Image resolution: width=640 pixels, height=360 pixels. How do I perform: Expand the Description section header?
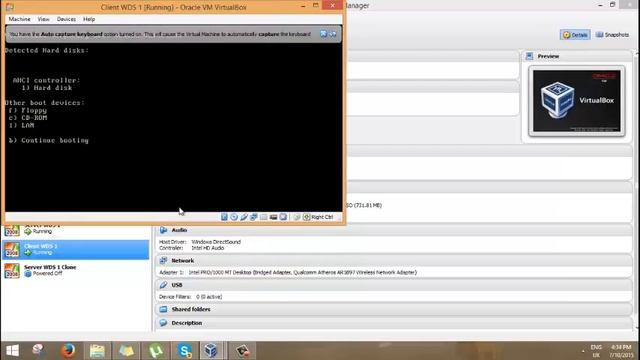[x=393, y=323]
